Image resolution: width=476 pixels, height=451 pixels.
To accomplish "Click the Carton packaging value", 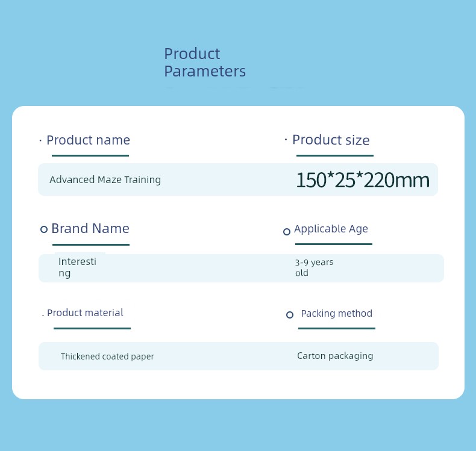I will coord(335,356).
